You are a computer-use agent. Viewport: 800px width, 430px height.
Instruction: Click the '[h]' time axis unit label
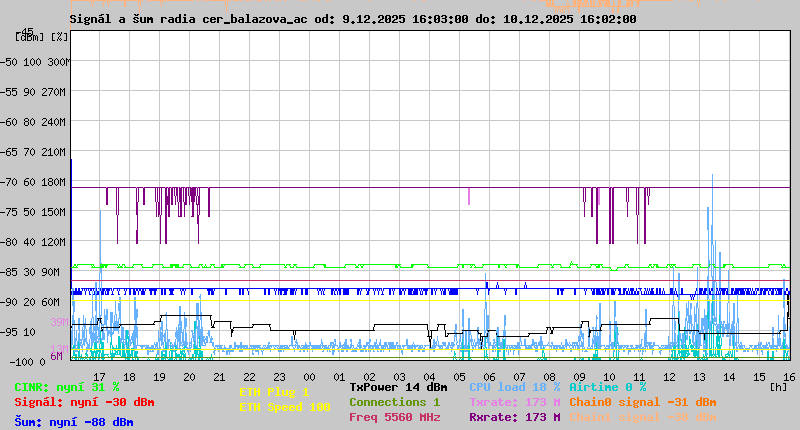[x=779, y=387]
